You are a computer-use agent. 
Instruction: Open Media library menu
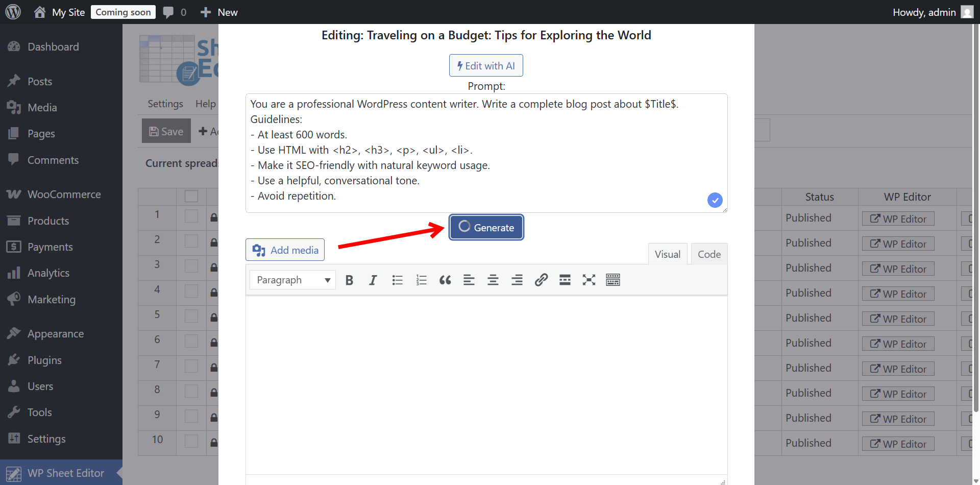(x=61, y=107)
